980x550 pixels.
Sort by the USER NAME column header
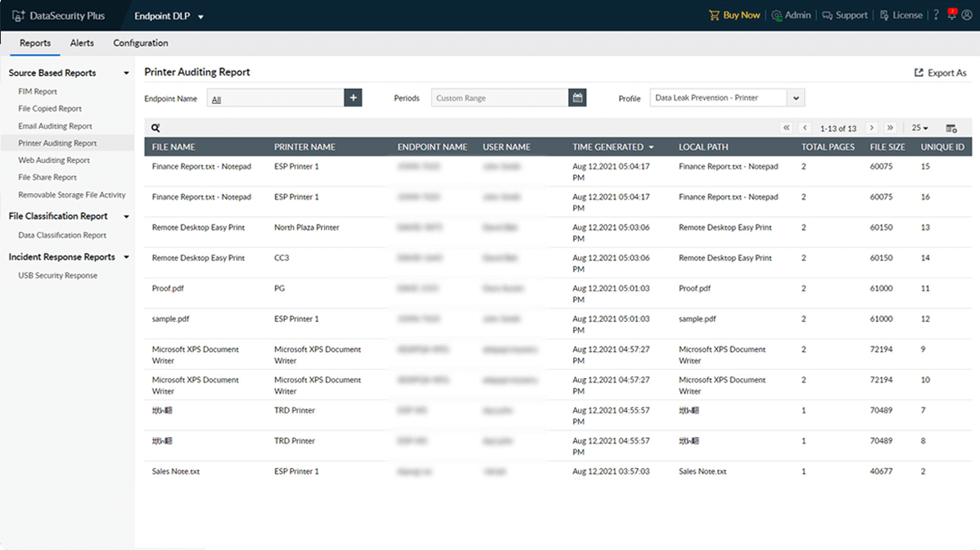pos(506,147)
